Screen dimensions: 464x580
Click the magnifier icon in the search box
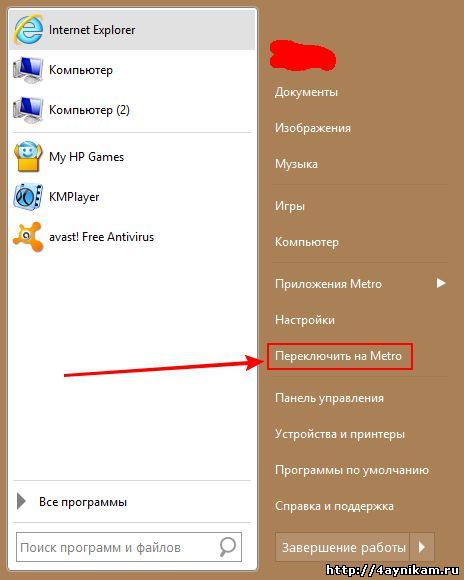click(228, 547)
